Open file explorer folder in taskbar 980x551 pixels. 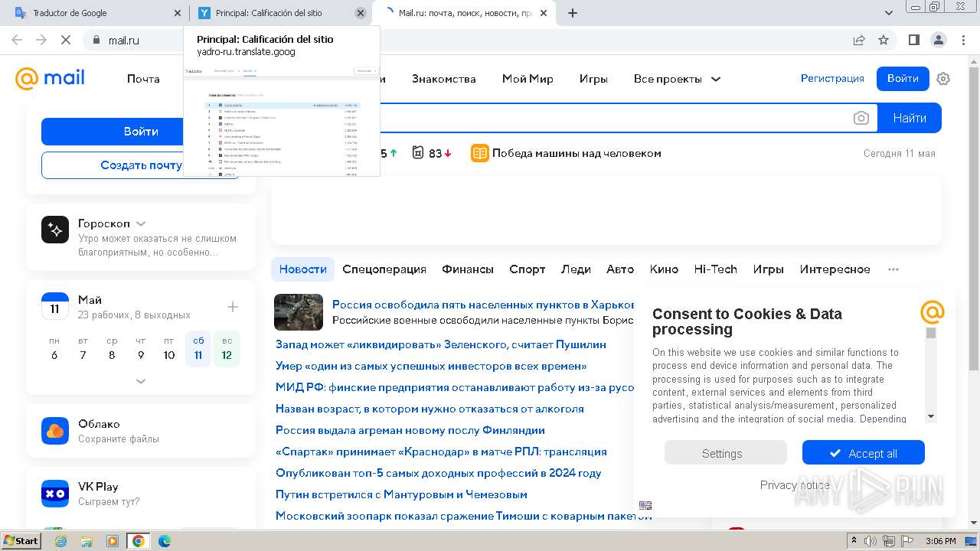87,541
